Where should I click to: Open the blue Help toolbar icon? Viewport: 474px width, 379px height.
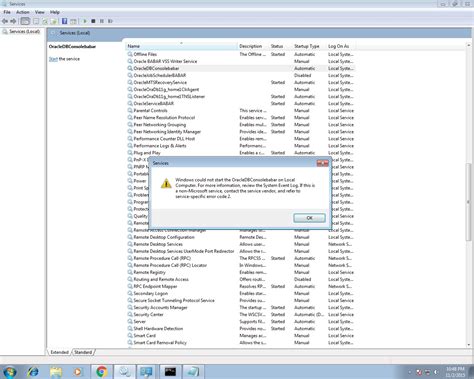(64, 21)
